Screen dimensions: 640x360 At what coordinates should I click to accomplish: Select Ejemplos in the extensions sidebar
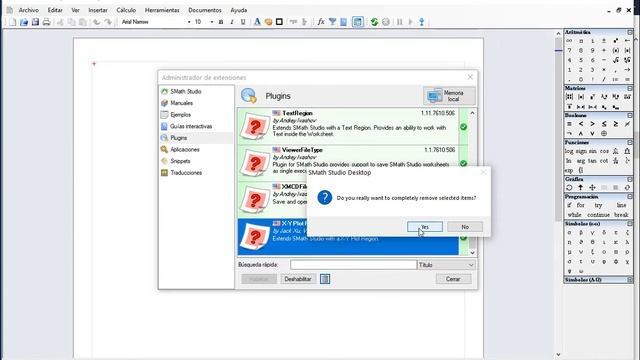pos(180,115)
